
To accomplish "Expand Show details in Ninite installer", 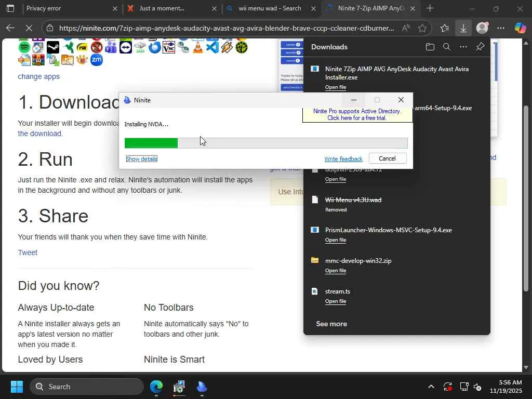I will [x=141, y=159].
